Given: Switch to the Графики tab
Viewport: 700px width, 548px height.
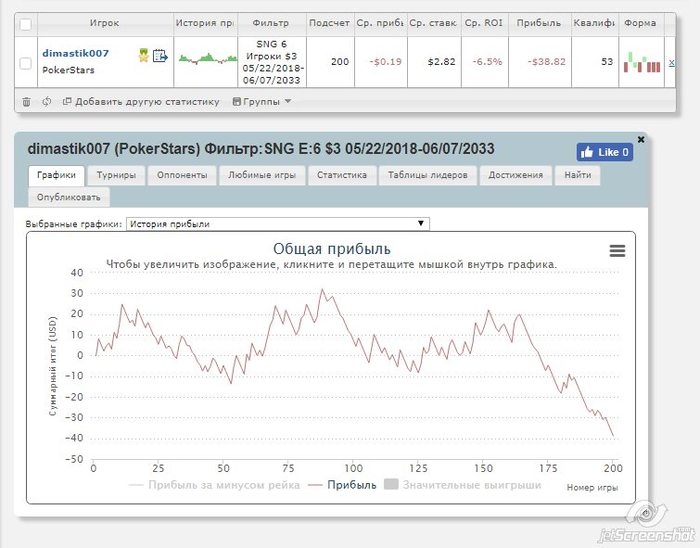Looking at the screenshot, I should coord(56,175).
